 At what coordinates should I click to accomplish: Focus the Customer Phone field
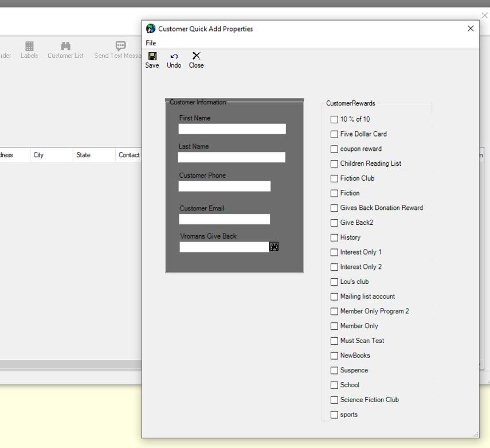tap(225, 186)
